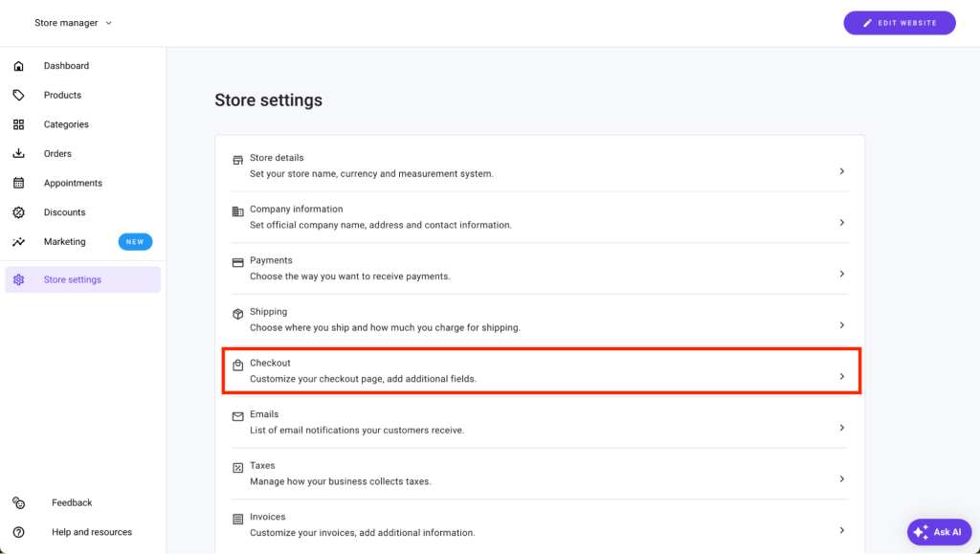The image size is (980, 554).
Task: Click the Feedback icon in sidebar
Action: point(18,503)
